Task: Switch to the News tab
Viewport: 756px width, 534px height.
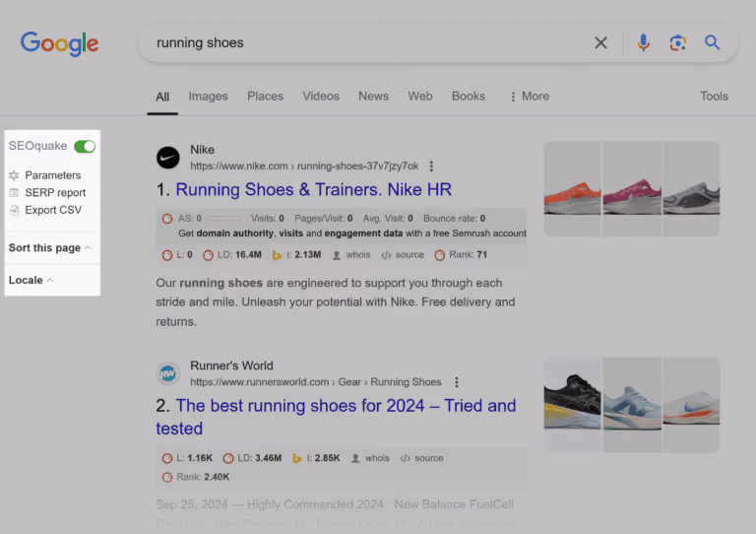Action: (374, 97)
